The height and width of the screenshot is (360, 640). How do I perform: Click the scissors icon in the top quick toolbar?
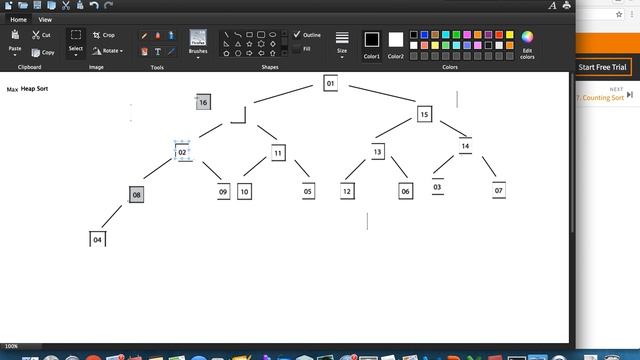[x=66, y=5]
